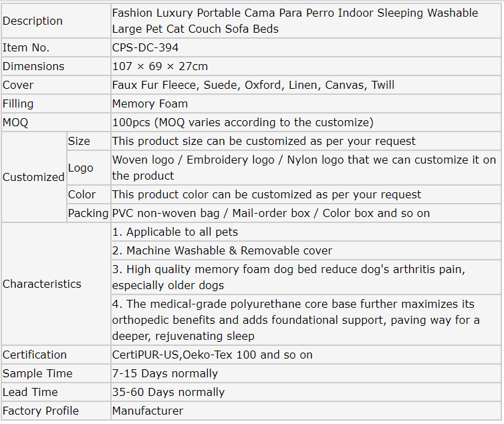Select 'Applicable to all pets' line

click(175, 232)
